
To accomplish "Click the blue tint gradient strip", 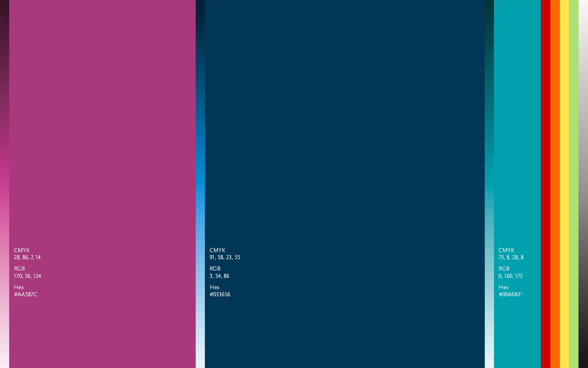I will [200, 184].
